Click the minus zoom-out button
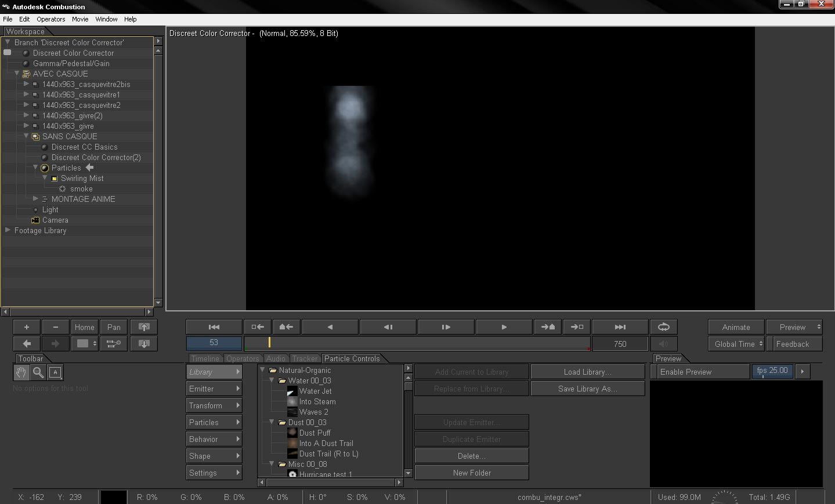The width and height of the screenshot is (835, 504). tap(55, 327)
